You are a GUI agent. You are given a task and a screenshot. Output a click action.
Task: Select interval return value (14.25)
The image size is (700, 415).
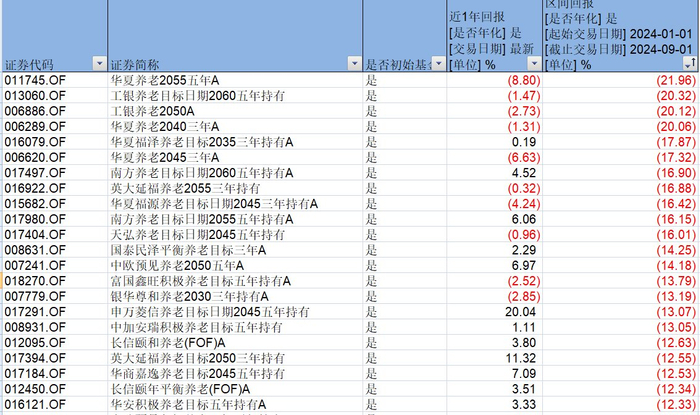pos(676,250)
